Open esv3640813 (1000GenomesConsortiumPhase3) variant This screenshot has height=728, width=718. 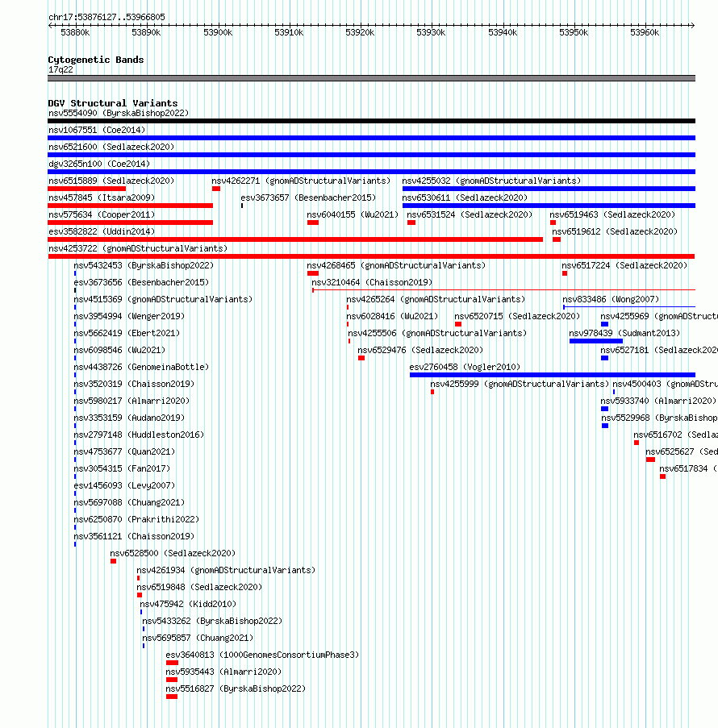pos(262,655)
